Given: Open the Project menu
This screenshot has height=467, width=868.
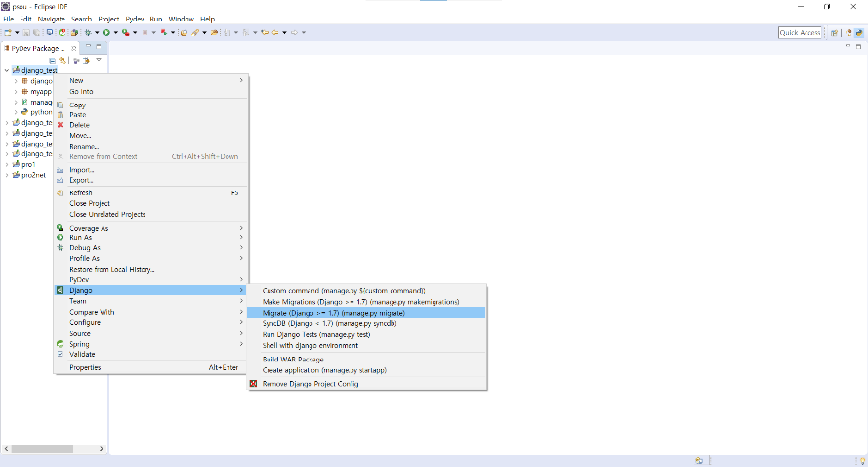Looking at the screenshot, I should pos(108,19).
